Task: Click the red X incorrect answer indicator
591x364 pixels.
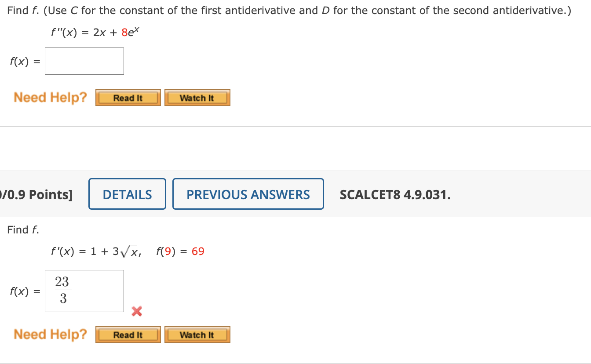Action: tap(137, 312)
